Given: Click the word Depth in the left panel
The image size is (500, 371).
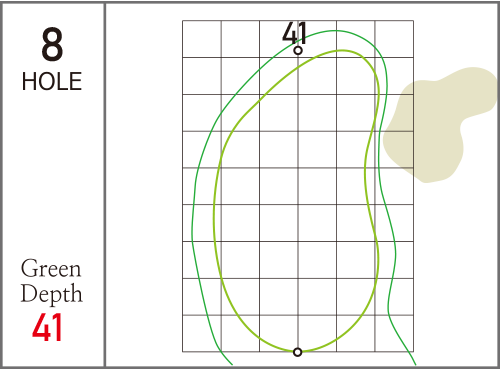Looking at the screenshot, I should 51,294.
